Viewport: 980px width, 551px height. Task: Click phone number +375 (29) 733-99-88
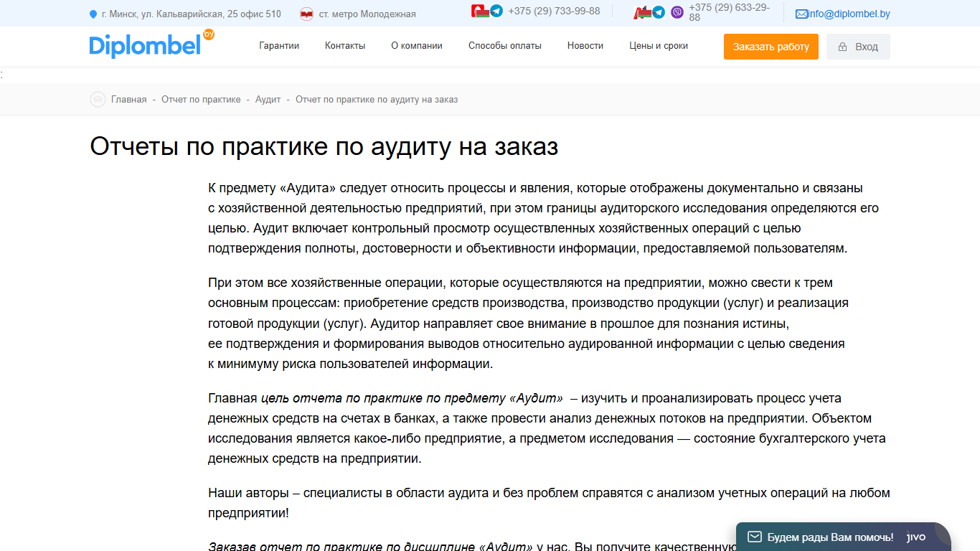pos(554,11)
